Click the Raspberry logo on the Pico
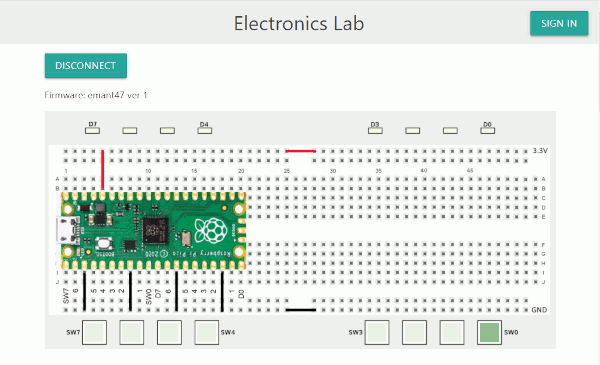 click(211, 231)
